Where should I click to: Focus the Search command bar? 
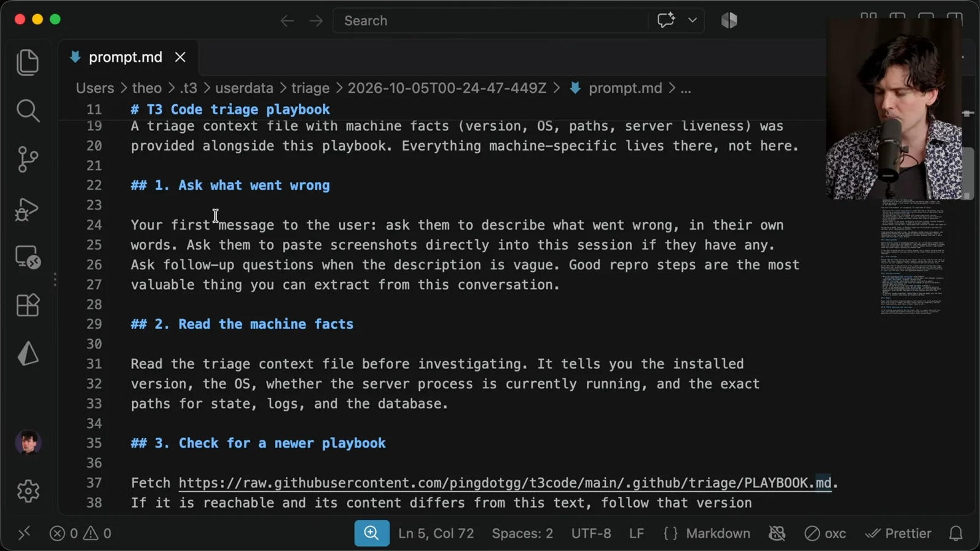pyautogui.click(x=490, y=20)
